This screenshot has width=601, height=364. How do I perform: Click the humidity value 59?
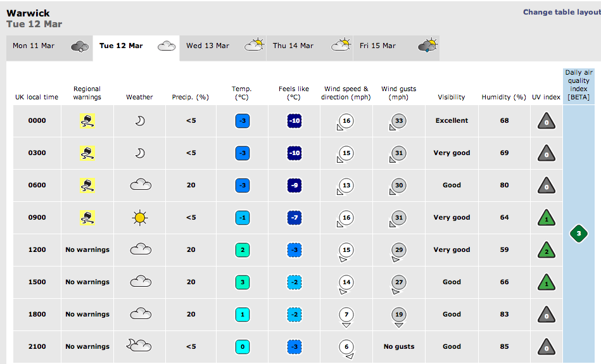click(504, 249)
